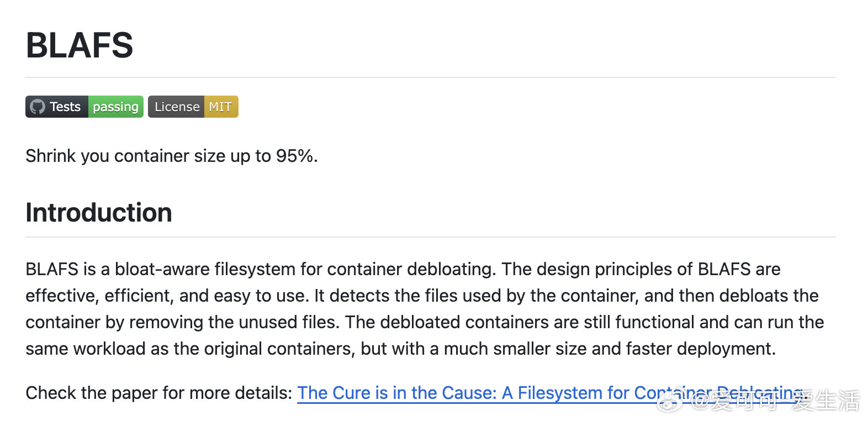This screenshot has height=421, width=868.
Task: Open the green passing status badge
Action: point(115,107)
